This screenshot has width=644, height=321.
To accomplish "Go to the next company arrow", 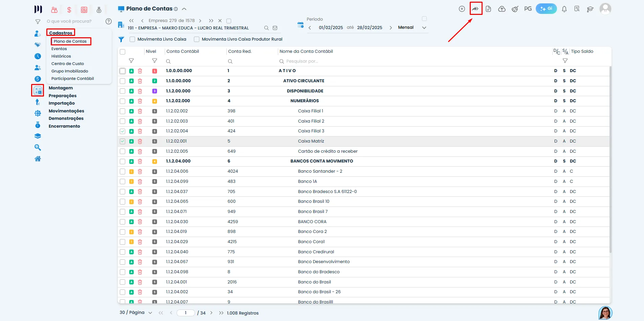I will click(200, 21).
